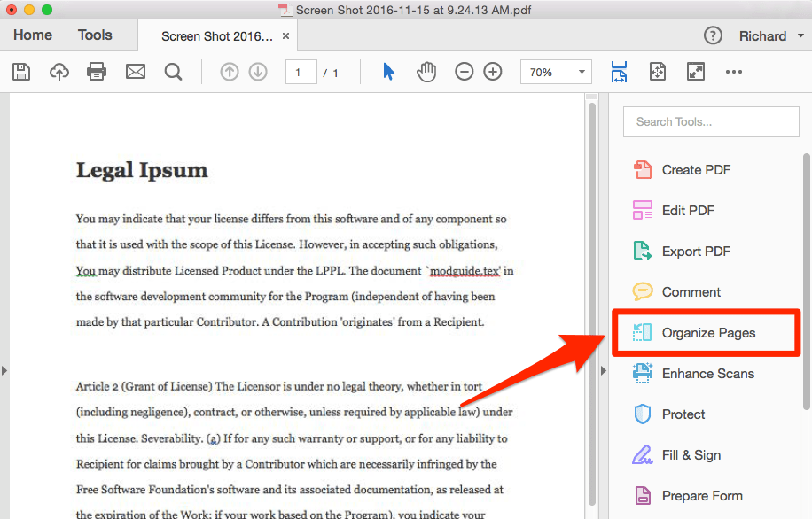Screen dimensions: 812x519
Task: Open the 70% zoom level dropdown
Action: (556, 73)
